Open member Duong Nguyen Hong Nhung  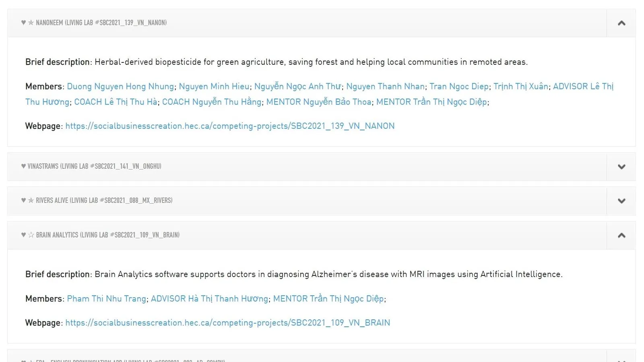pos(120,87)
